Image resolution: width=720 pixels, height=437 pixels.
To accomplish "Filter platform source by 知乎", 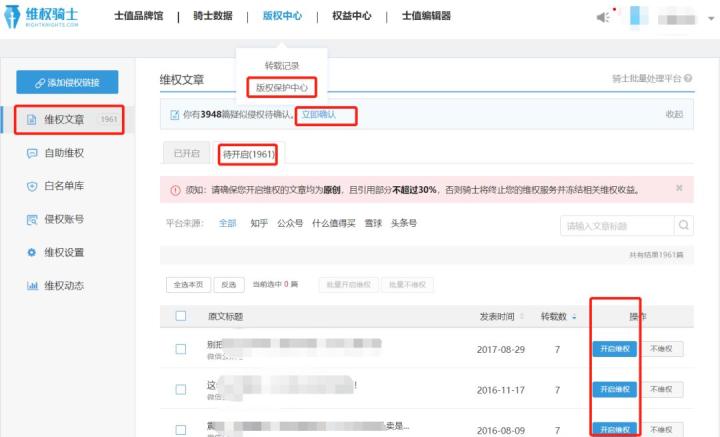I will pyautogui.click(x=259, y=224).
